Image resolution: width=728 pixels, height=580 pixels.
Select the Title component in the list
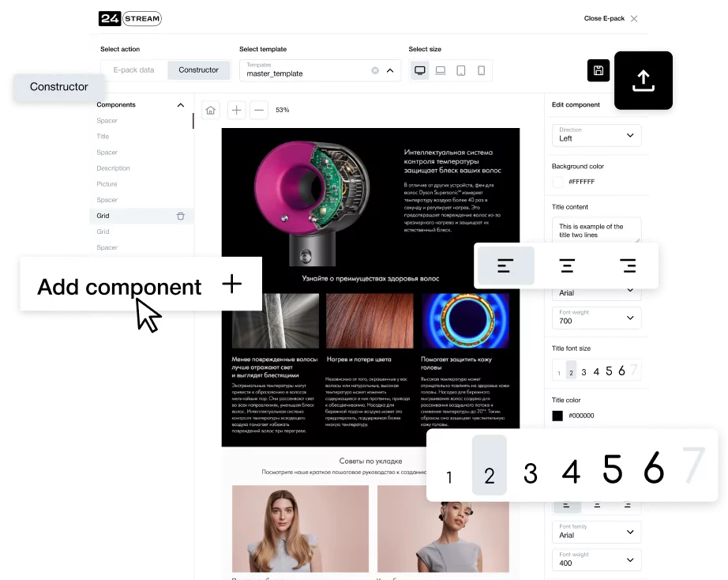tap(103, 137)
